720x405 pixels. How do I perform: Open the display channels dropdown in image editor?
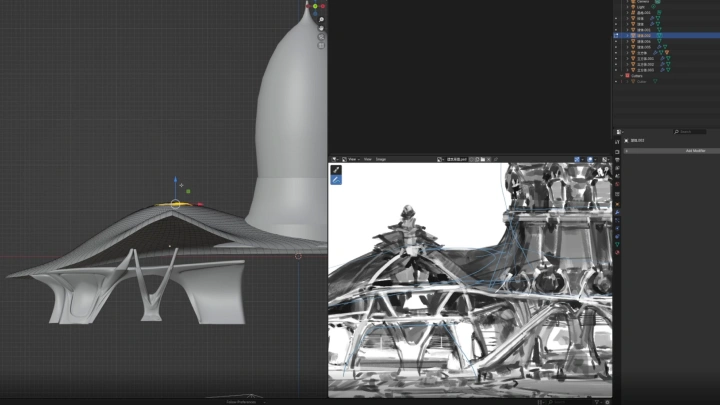(606, 159)
